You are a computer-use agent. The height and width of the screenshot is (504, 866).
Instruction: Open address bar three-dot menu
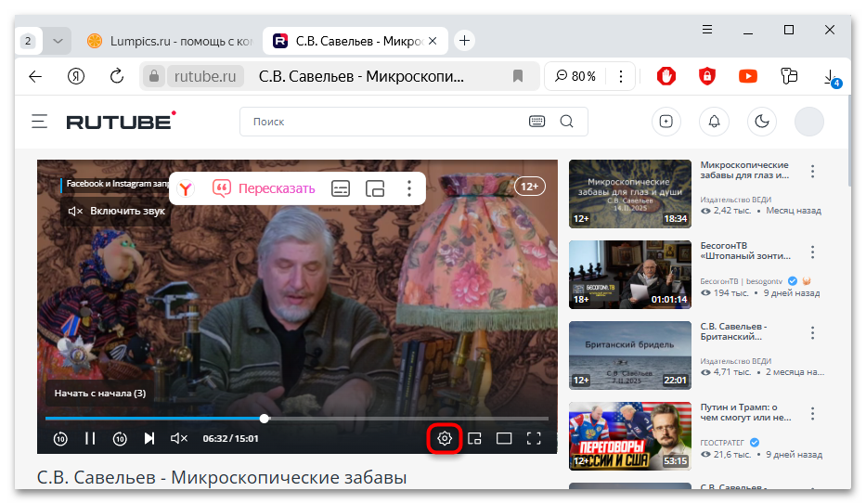tap(621, 76)
